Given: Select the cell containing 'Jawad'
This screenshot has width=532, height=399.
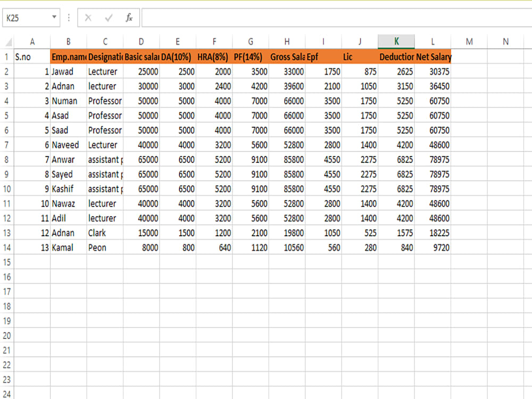Looking at the screenshot, I should coord(69,72).
